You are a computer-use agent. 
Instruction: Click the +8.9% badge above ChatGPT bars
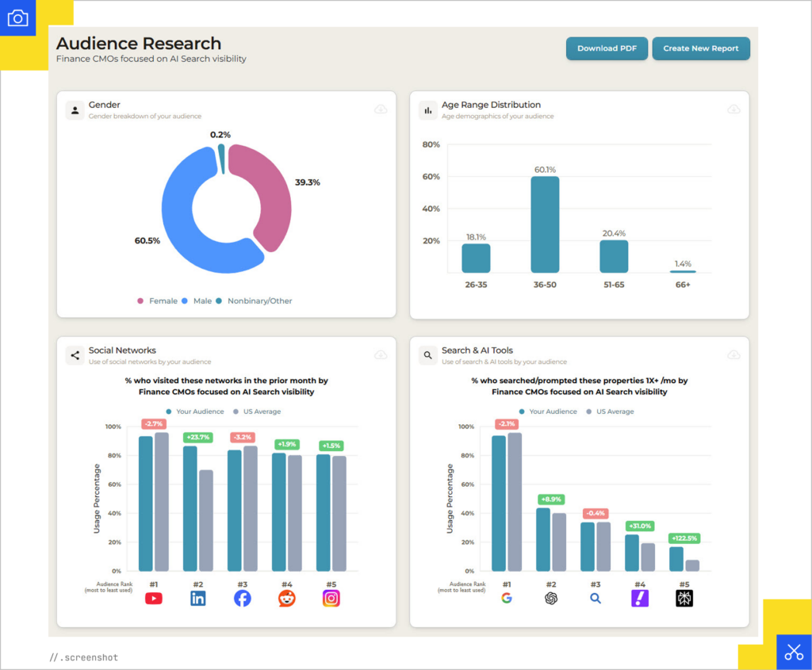click(551, 500)
